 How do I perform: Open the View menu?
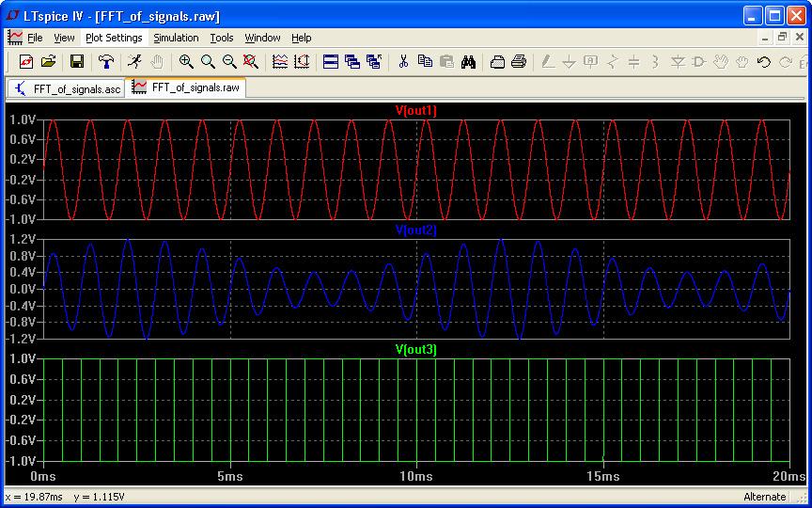[x=64, y=38]
